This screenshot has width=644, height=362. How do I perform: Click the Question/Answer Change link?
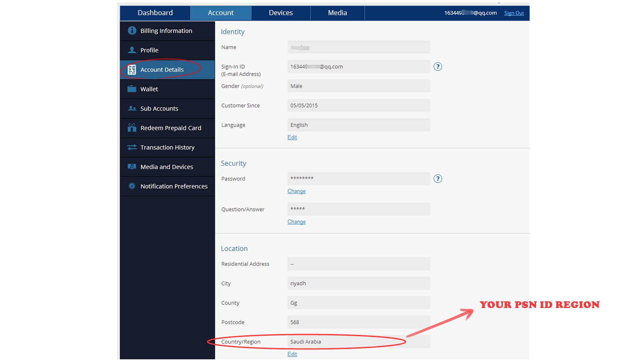point(297,222)
